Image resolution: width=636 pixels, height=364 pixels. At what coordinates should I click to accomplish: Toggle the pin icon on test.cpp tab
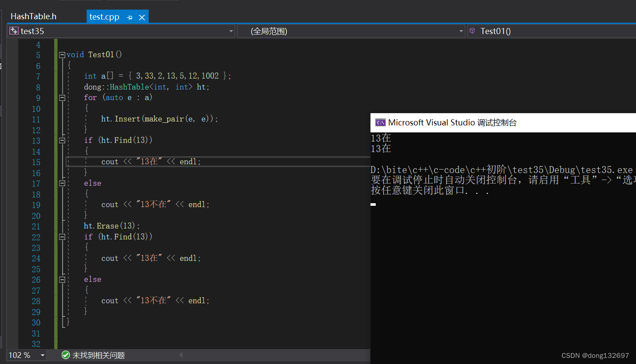(129, 17)
